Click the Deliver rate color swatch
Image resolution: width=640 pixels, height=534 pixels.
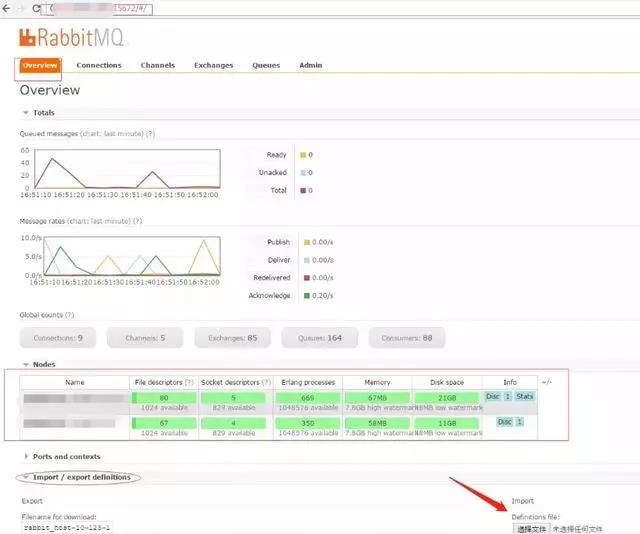(307, 260)
